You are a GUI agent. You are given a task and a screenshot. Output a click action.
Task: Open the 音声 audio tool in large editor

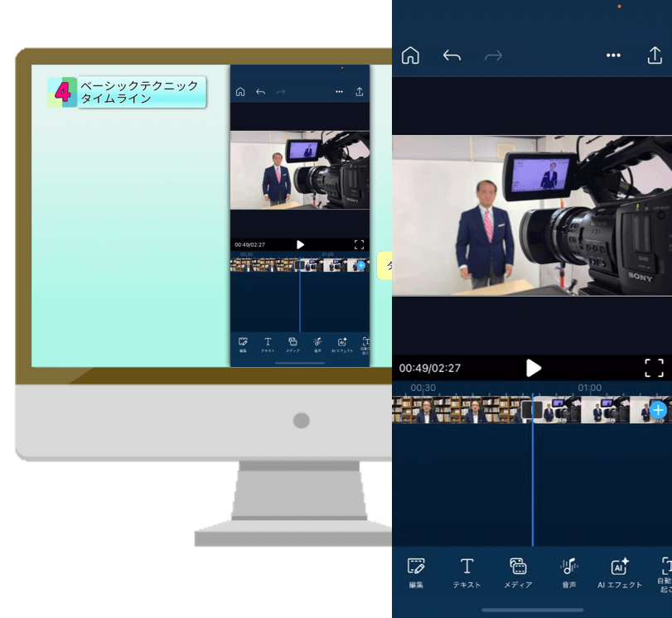coord(568,573)
